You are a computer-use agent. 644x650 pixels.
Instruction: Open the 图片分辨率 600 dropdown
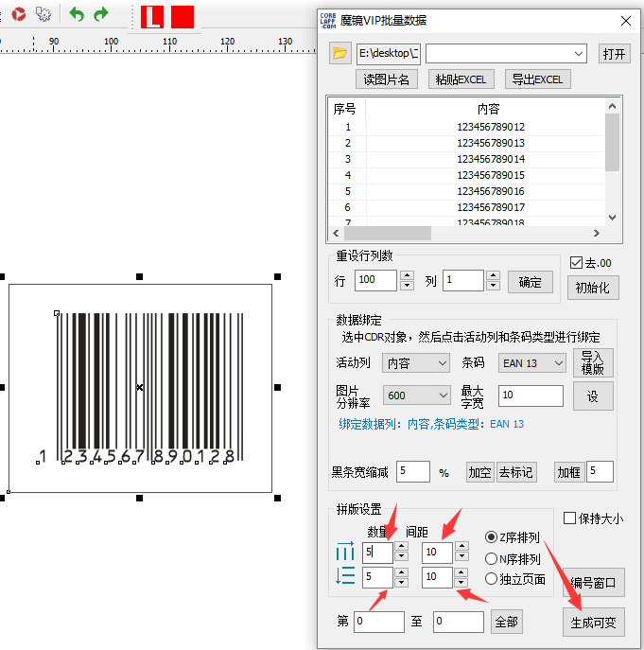416,395
